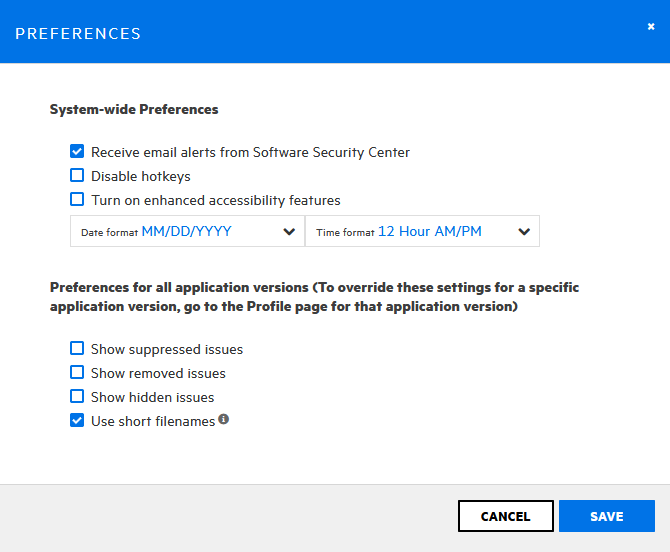
Task: Click the chevron arrow next to MM/DD/YYYY
Action: click(x=289, y=232)
